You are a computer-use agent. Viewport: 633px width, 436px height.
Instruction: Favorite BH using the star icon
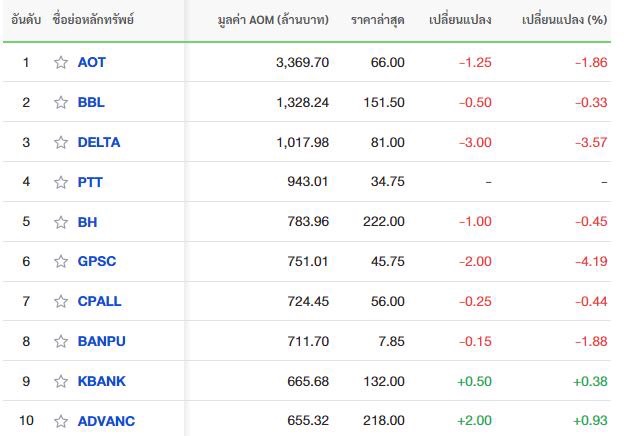click(61, 222)
